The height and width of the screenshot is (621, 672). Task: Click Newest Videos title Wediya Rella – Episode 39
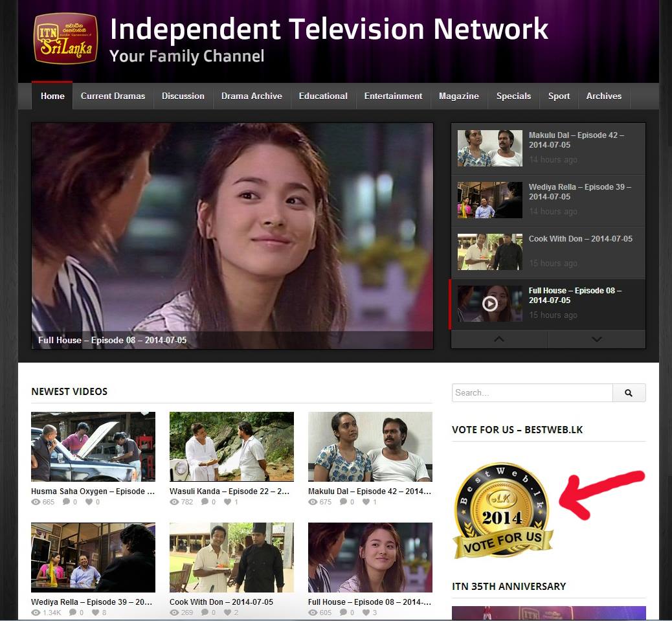[x=91, y=602]
